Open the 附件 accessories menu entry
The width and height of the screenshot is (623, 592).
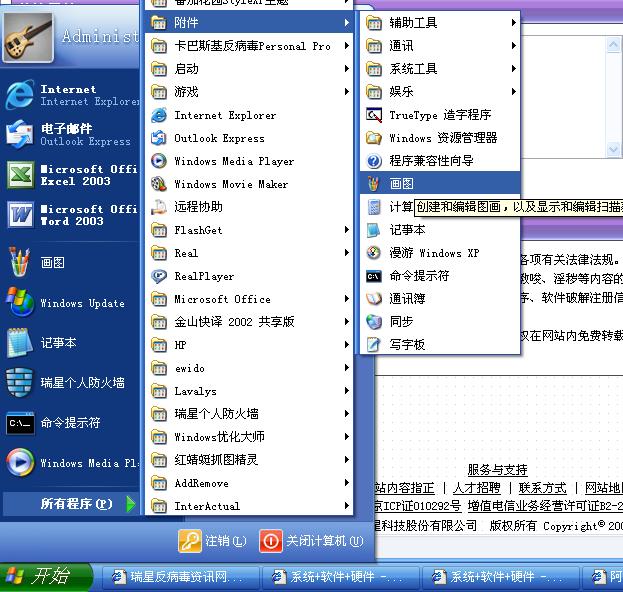(x=249, y=23)
